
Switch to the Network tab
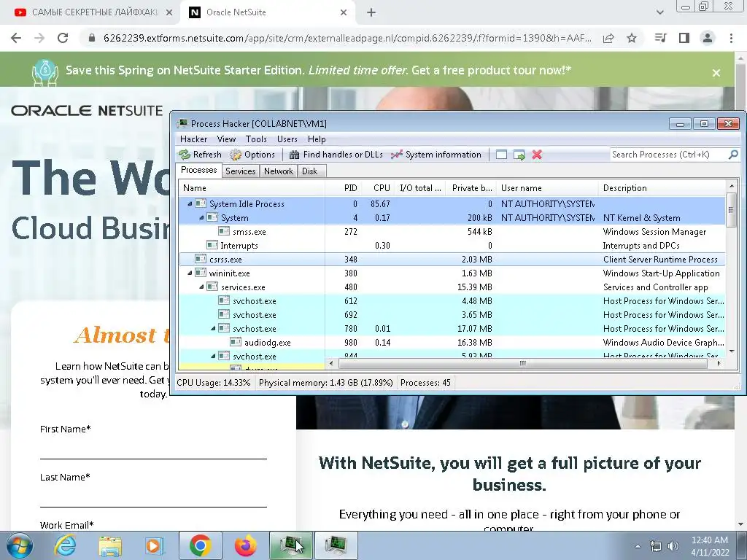(x=279, y=171)
